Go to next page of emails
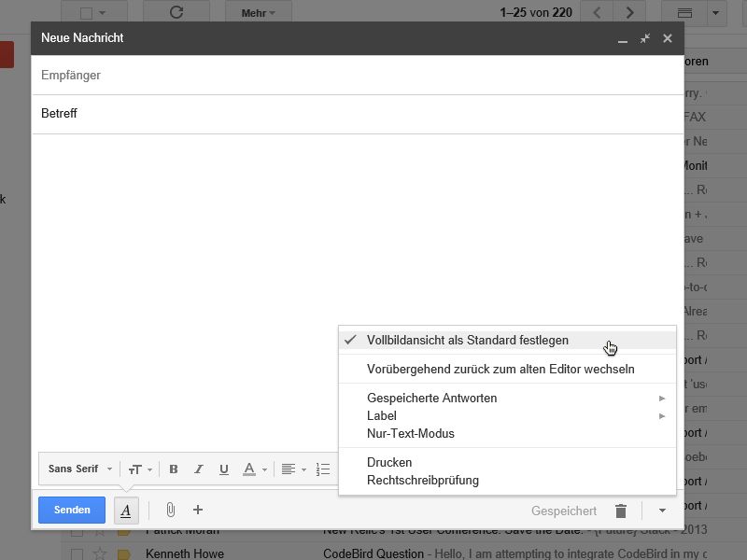This screenshot has height=560, width=747. (x=629, y=12)
